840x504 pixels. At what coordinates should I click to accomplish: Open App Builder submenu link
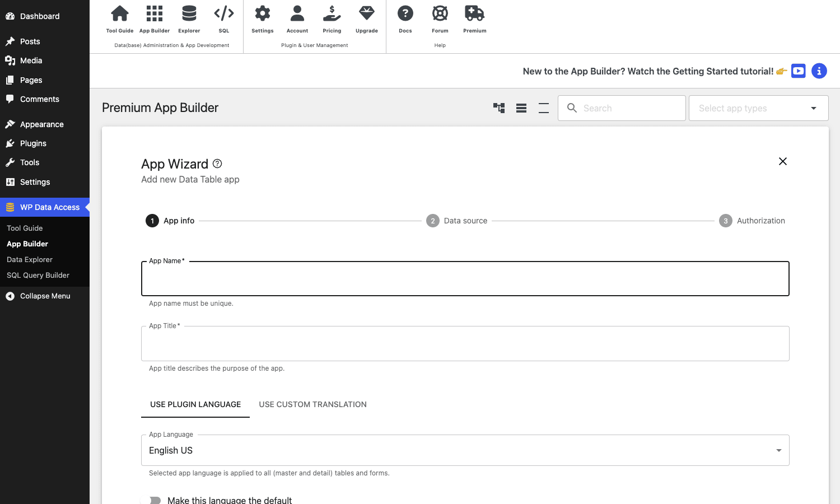27,244
